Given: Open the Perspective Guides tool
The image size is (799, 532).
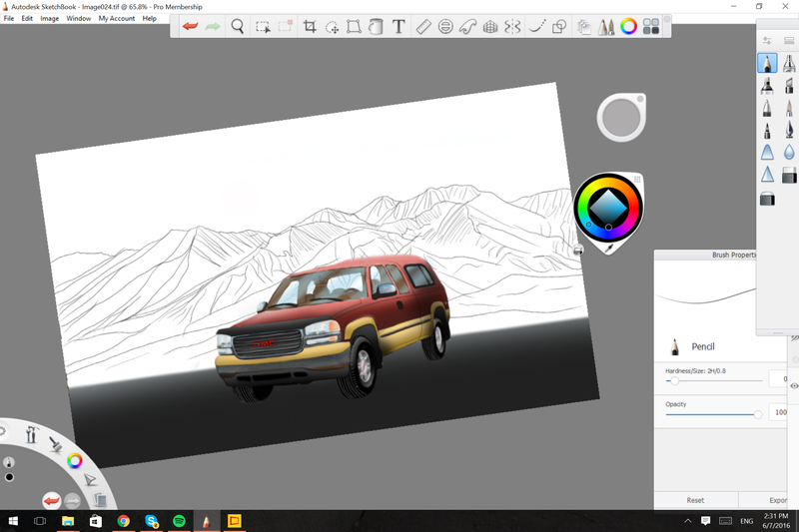Looking at the screenshot, I should tap(490, 27).
